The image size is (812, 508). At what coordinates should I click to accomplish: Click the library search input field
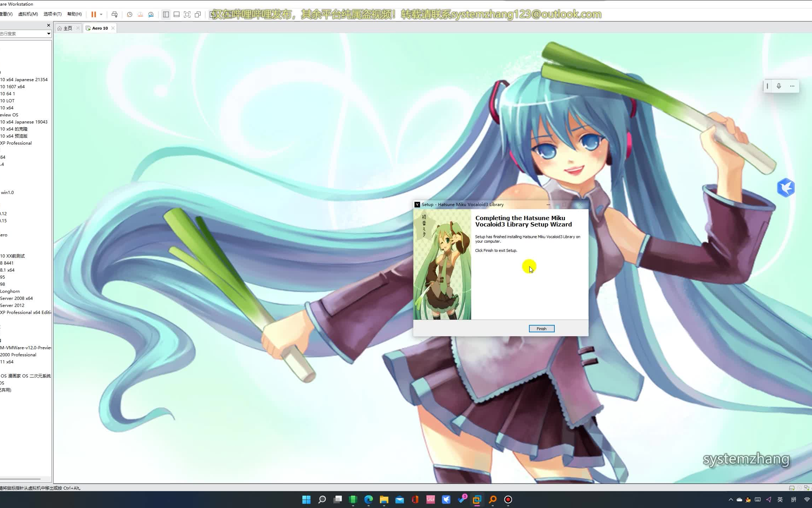click(23, 34)
